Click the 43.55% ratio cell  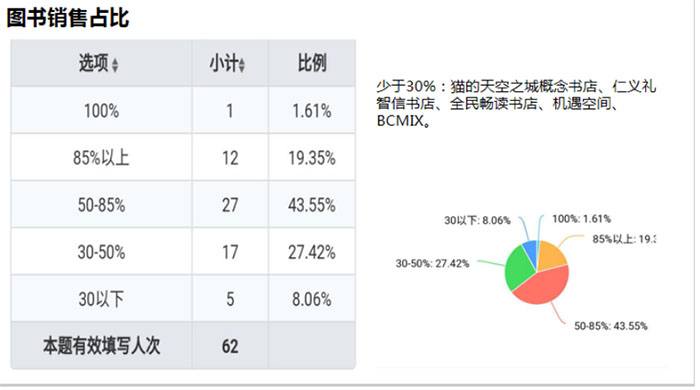pyautogui.click(x=312, y=205)
